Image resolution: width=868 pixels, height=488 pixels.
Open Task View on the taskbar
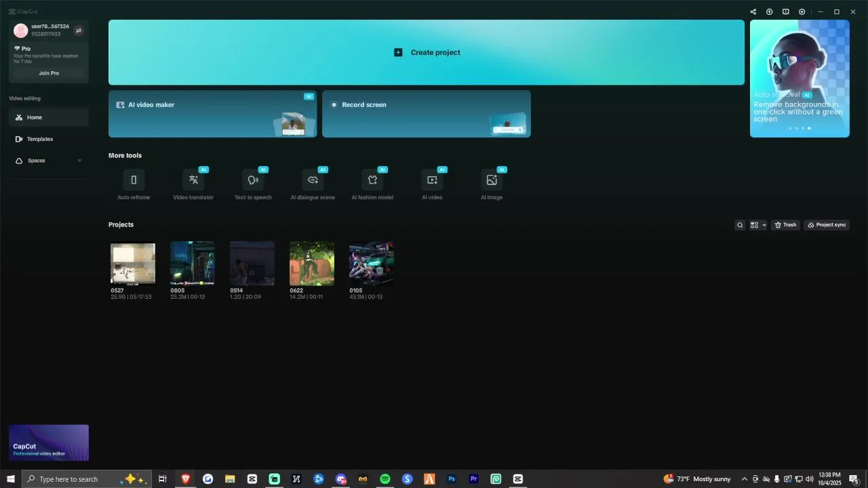click(x=163, y=479)
